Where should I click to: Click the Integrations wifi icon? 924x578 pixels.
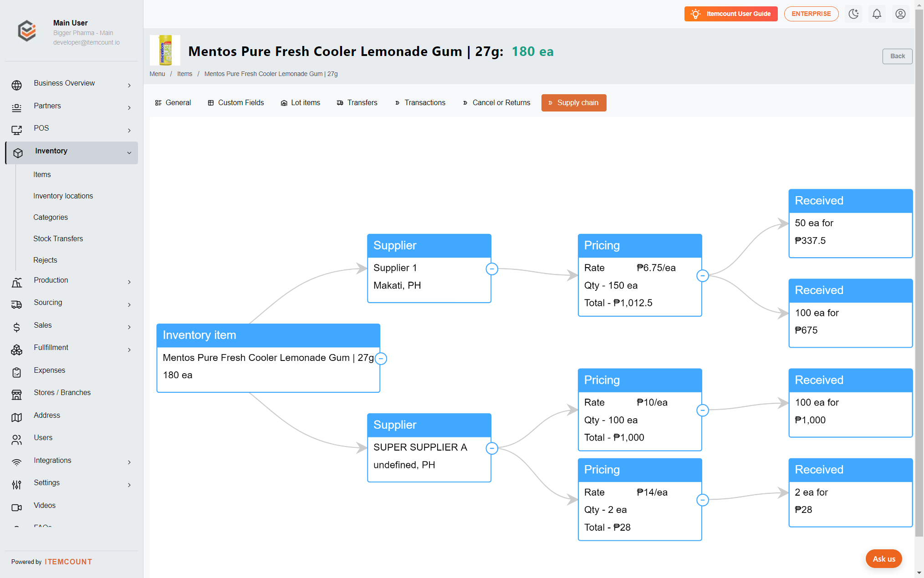[17, 462]
